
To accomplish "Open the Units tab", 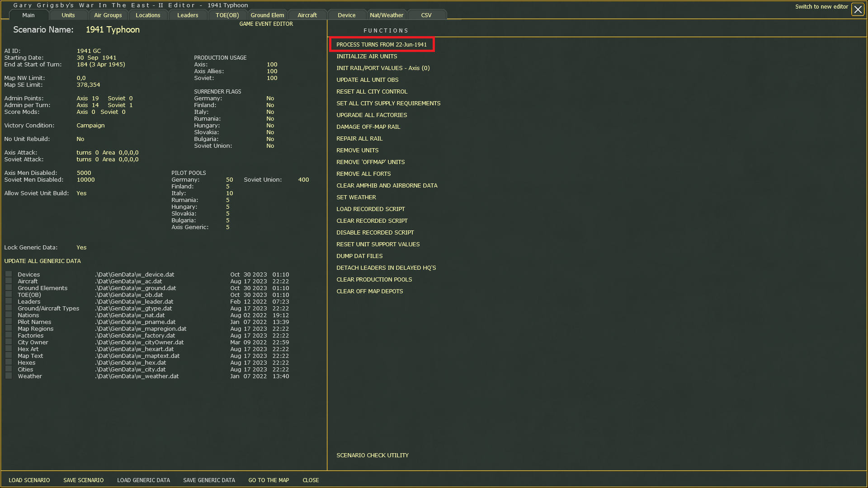I will (68, 15).
